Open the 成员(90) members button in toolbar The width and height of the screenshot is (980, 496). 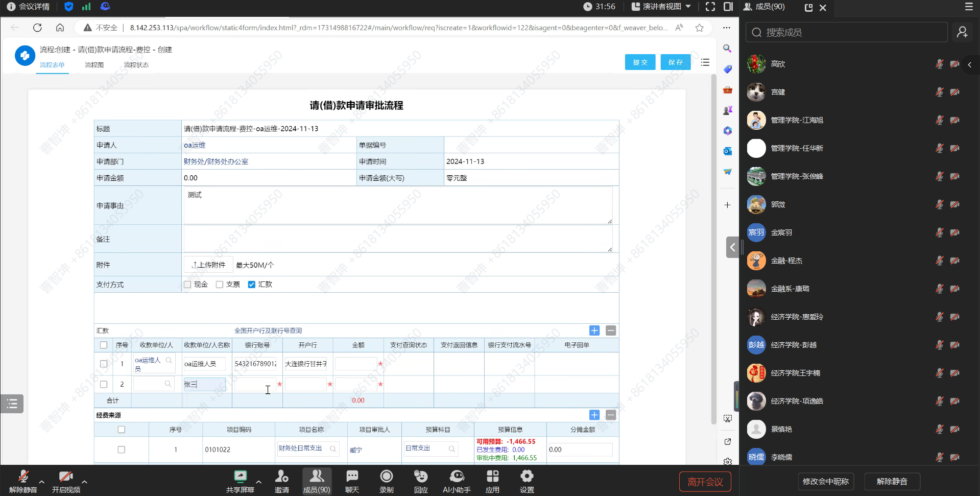pos(317,481)
